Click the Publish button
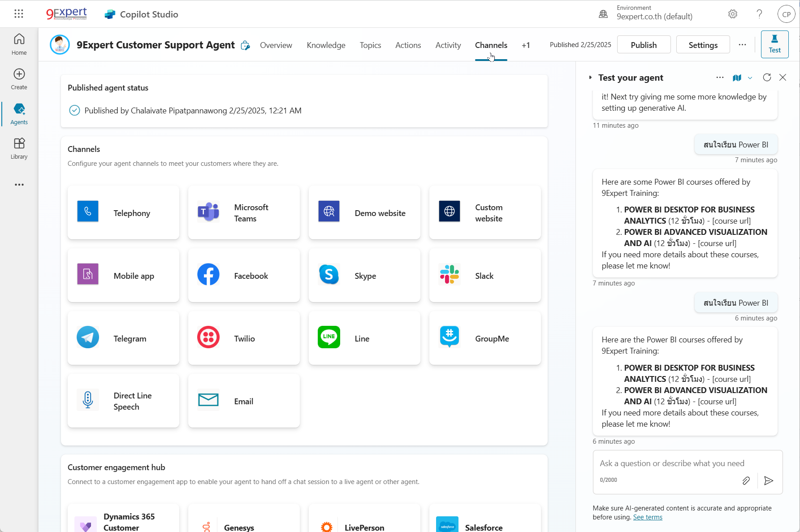The image size is (800, 532). click(644, 45)
